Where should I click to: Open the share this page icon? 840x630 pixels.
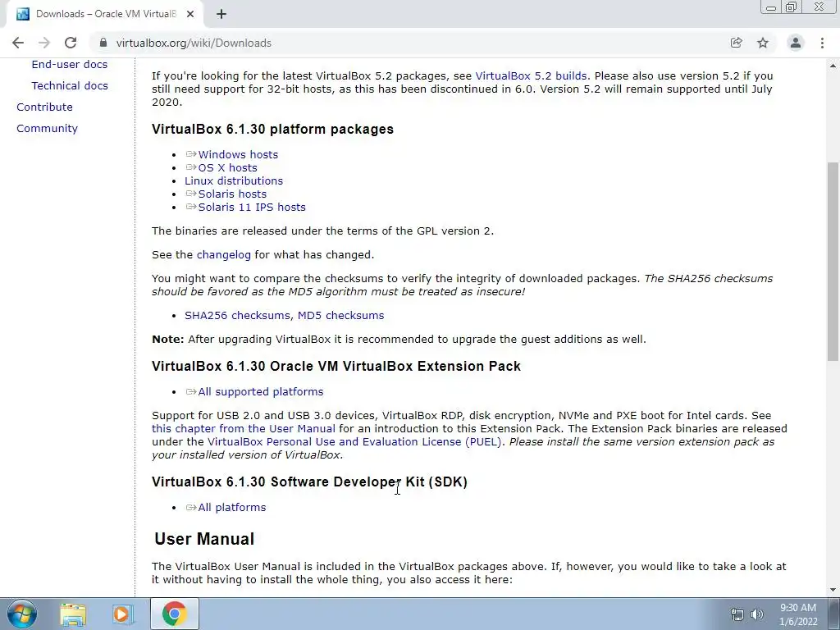point(736,43)
